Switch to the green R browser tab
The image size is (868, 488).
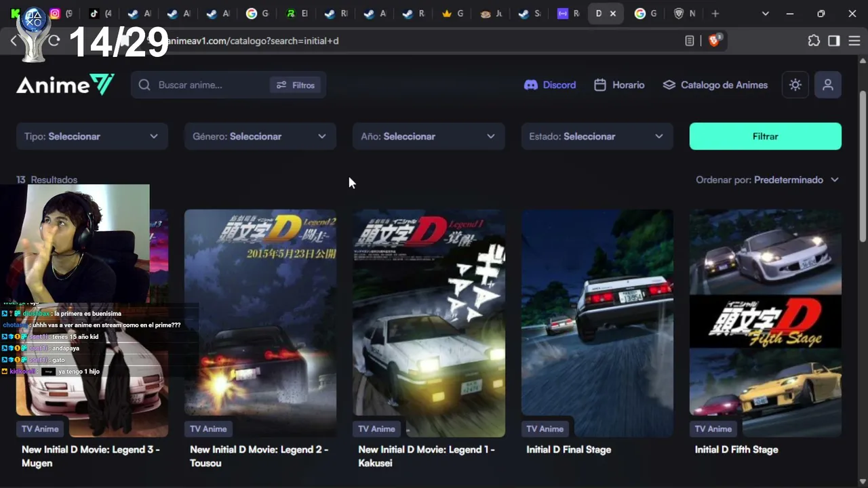pyautogui.click(x=296, y=14)
